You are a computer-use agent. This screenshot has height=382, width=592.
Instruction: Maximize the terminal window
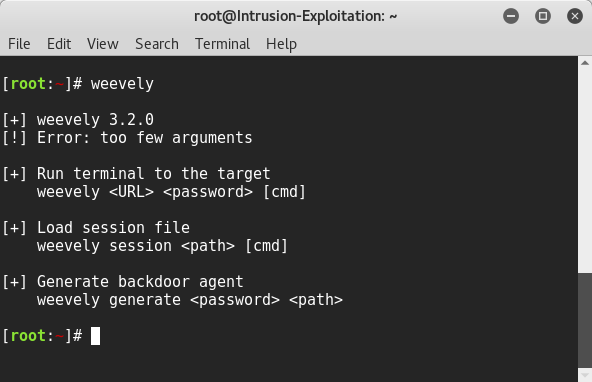point(543,16)
